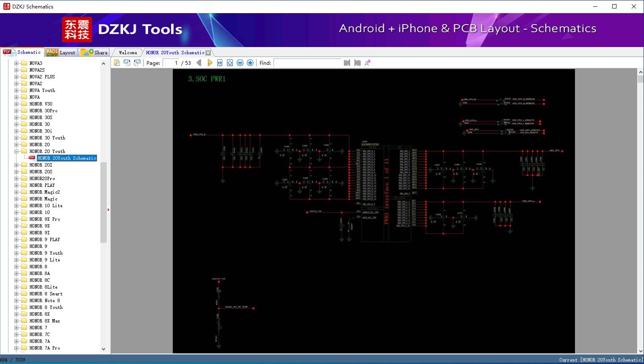Find next search result
This screenshot has height=364, width=644.
coord(357,63)
